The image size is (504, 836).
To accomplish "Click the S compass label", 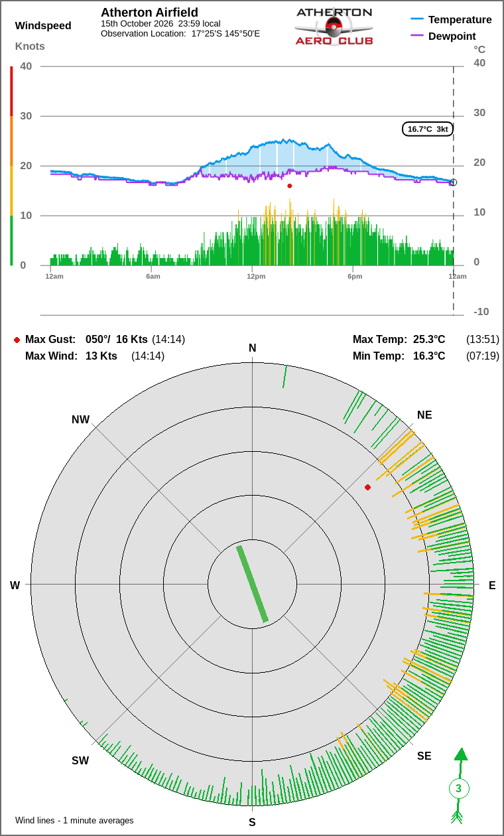I will [x=252, y=823].
